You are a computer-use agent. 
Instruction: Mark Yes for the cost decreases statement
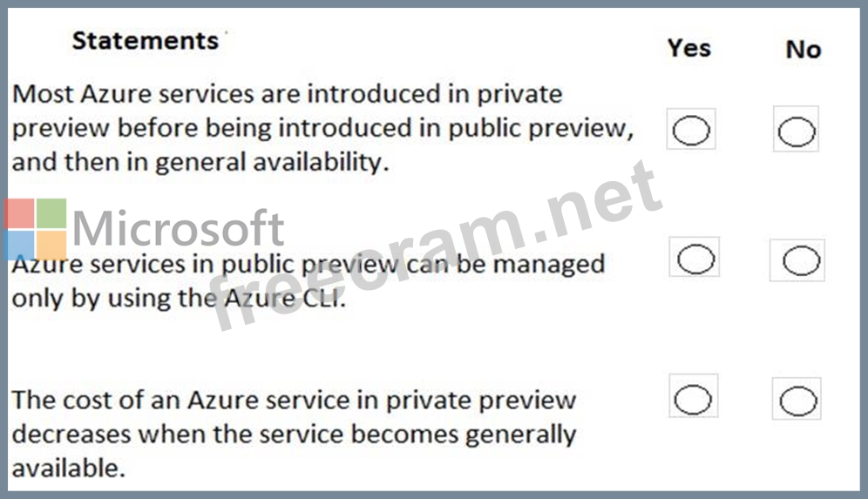694,399
